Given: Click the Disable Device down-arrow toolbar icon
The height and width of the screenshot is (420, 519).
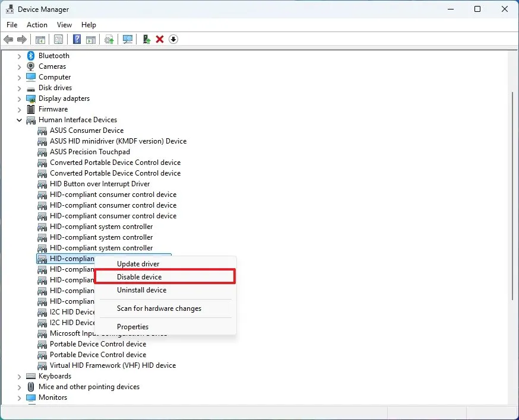Looking at the screenshot, I should point(173,39).
